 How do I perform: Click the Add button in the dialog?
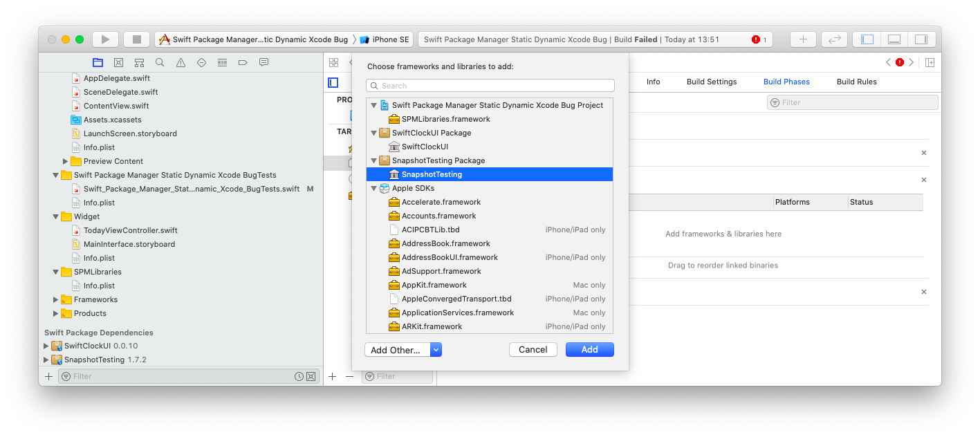point(590,350)
